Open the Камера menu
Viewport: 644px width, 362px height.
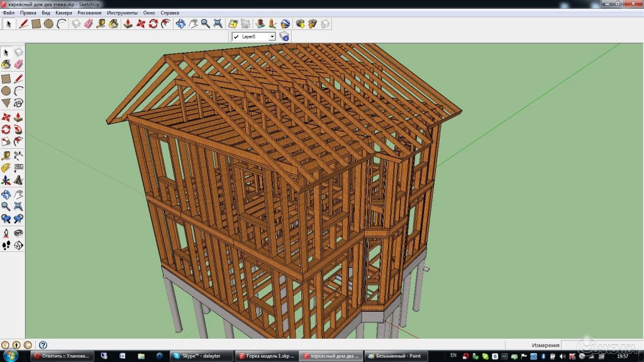64,13
